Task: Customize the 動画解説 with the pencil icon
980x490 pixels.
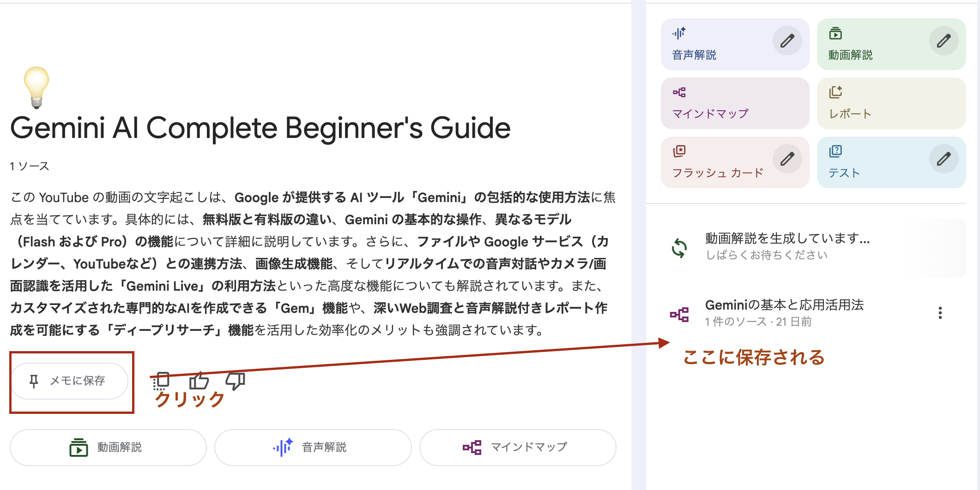Action: coord(943,41)
